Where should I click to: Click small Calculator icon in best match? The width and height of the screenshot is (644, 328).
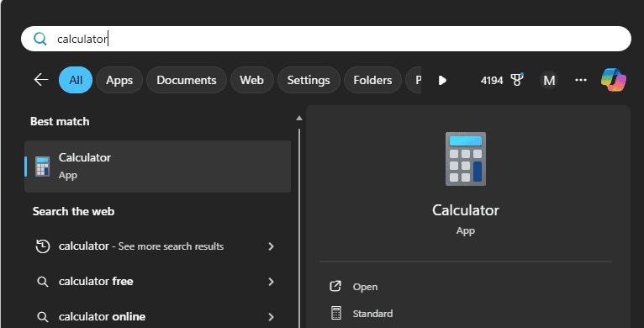[42, 166]
